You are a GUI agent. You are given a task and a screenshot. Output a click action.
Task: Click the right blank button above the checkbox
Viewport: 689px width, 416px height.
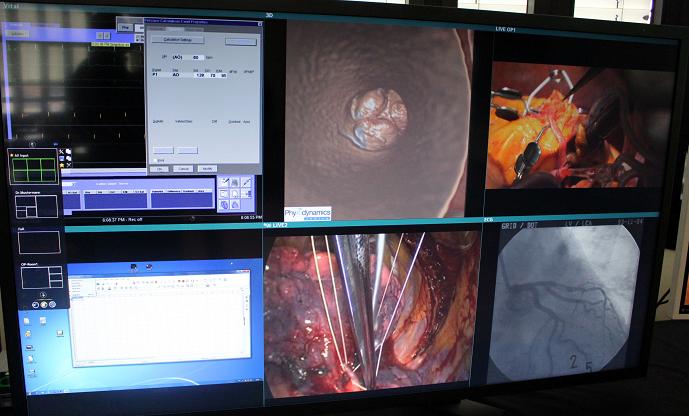(187, 150)
